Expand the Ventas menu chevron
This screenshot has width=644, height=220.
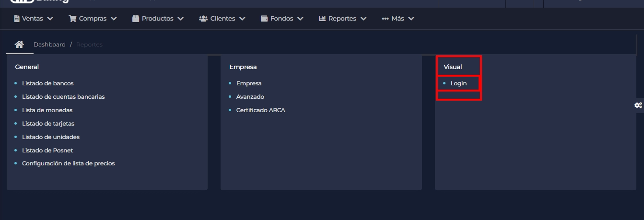(50, 19)
